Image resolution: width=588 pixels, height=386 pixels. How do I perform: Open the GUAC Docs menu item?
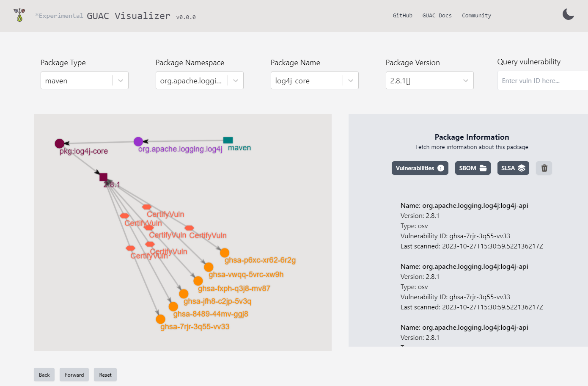point(437,15)
